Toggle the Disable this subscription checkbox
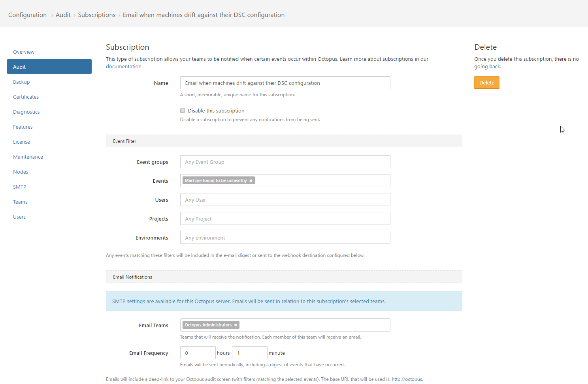588x384 pixels. point(183,111)
